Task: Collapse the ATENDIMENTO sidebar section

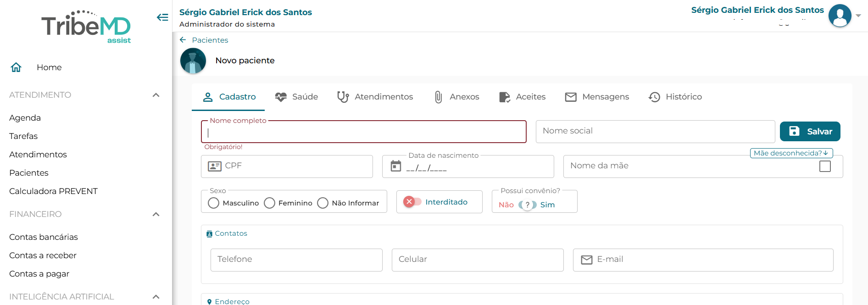Action: tap(156, 95)
